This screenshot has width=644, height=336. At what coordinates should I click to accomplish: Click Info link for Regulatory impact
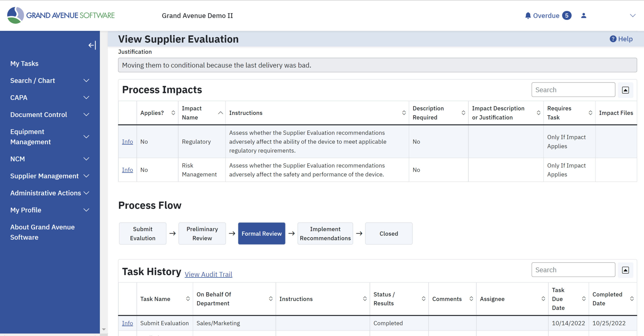pos(127,142)
